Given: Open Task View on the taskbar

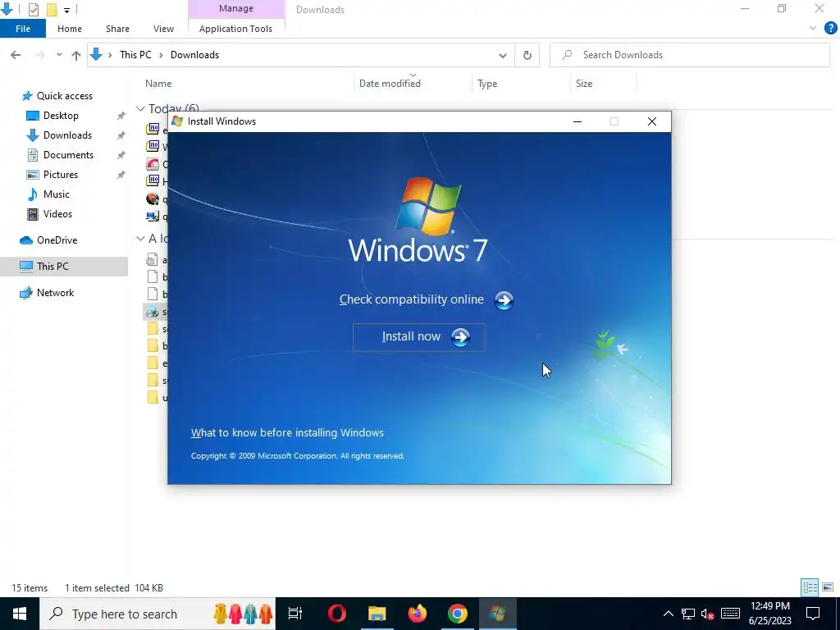Looking at the screenshot, I should coord(295,614).
